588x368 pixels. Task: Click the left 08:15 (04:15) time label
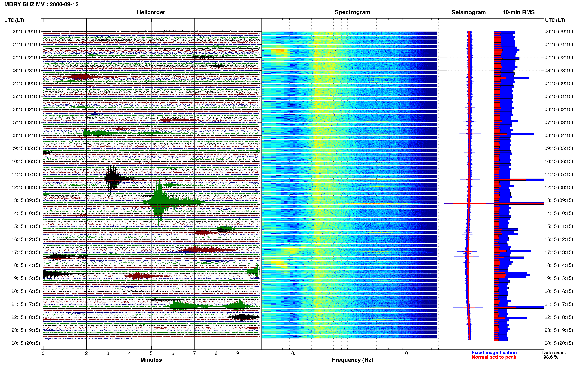click(26, 135)
